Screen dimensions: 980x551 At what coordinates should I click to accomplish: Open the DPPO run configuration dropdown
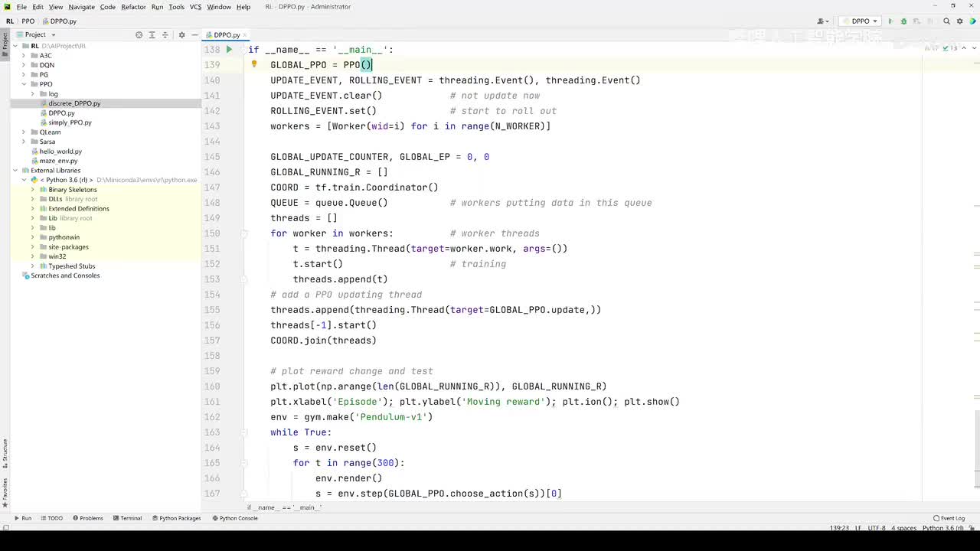tap(861, 21)
